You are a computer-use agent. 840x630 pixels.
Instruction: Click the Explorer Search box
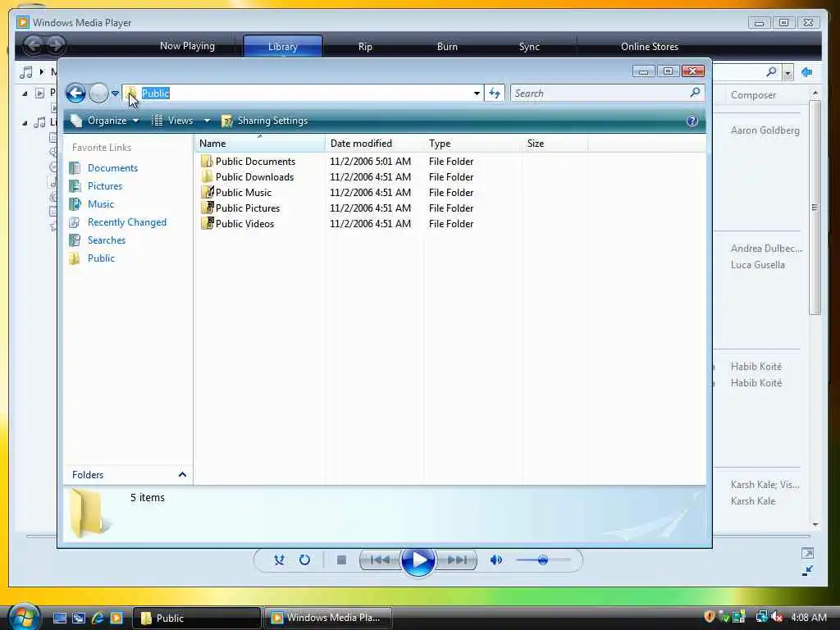pos(607,94)
